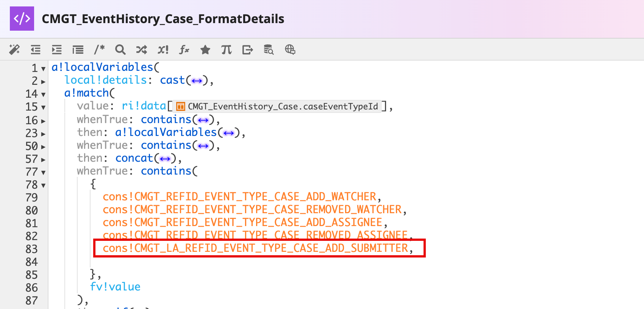Image resolution: width=644 pixels, height=309 pixels.
Task: Collapse line 15 value fold arrow
Action: (x=43, y=107)
